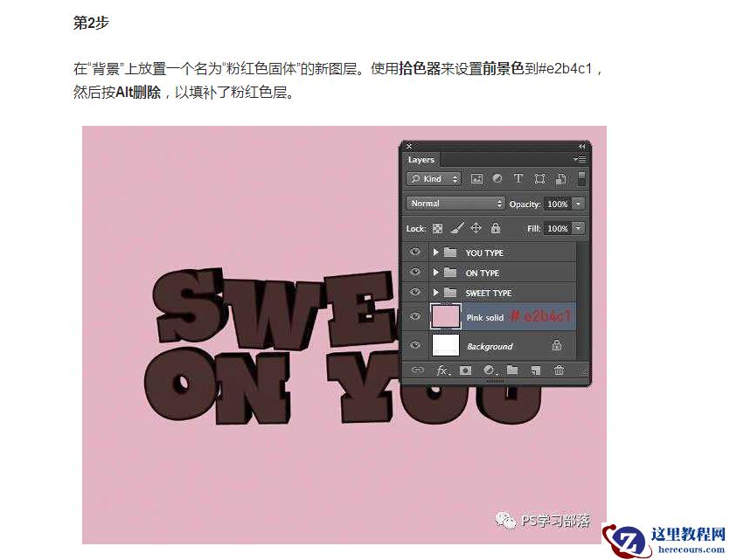730x560 pixels.
Task: Visit the herecours.com link
Action: [x=691, y=550]
